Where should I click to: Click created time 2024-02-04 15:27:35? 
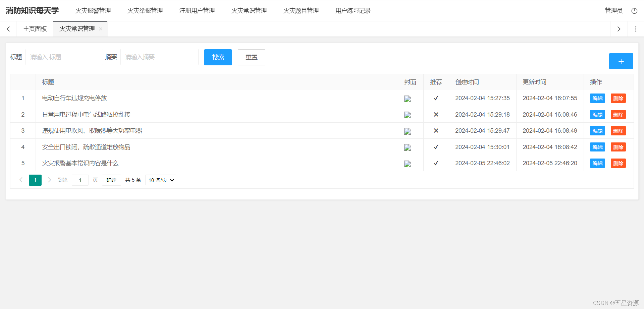point(482,98)
